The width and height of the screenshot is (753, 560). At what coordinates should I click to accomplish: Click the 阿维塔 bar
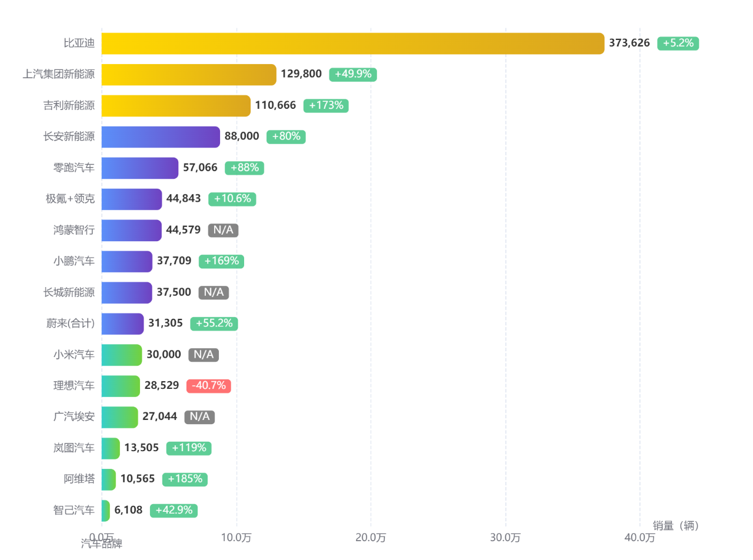point(109,479)
